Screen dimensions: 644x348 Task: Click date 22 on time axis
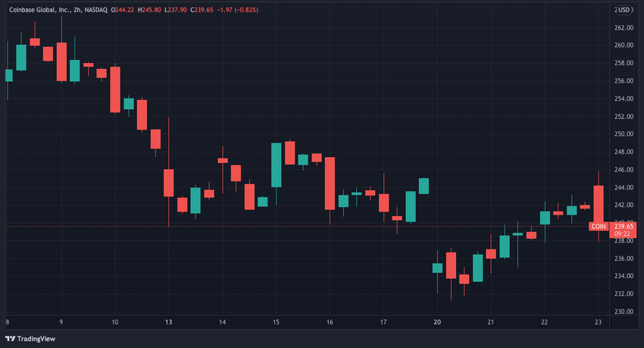click(544, 322)
